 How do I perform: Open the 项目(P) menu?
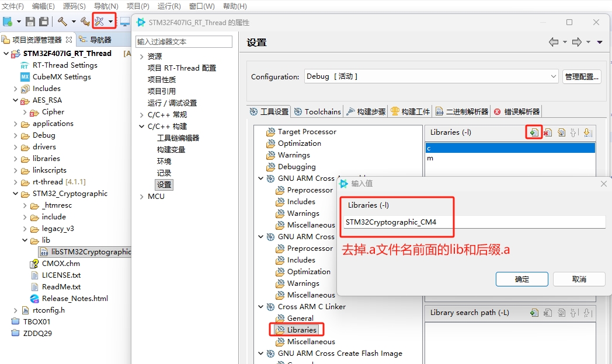click(138, 6)
